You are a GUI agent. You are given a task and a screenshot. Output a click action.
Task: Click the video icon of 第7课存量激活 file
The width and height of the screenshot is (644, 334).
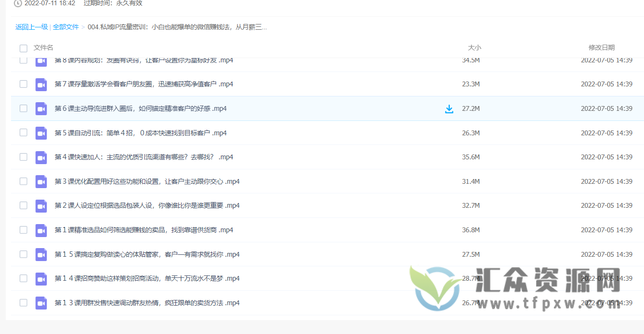click(x=41, y=84)
